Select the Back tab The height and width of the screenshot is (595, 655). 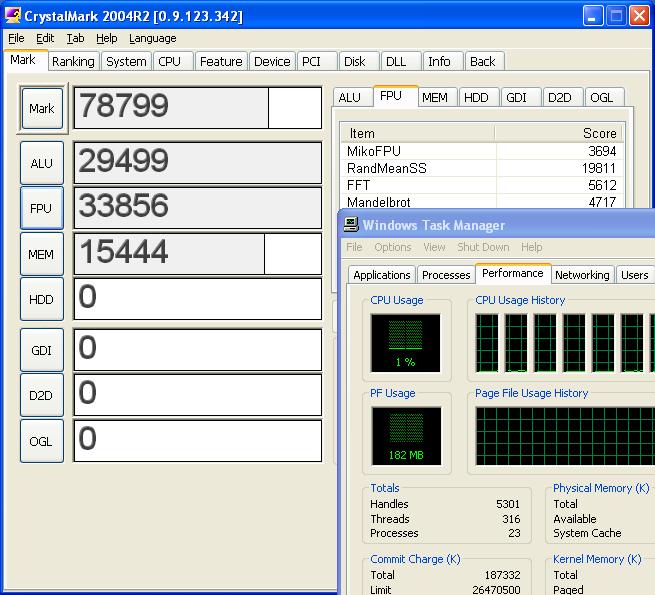click(x=485, y=61)
